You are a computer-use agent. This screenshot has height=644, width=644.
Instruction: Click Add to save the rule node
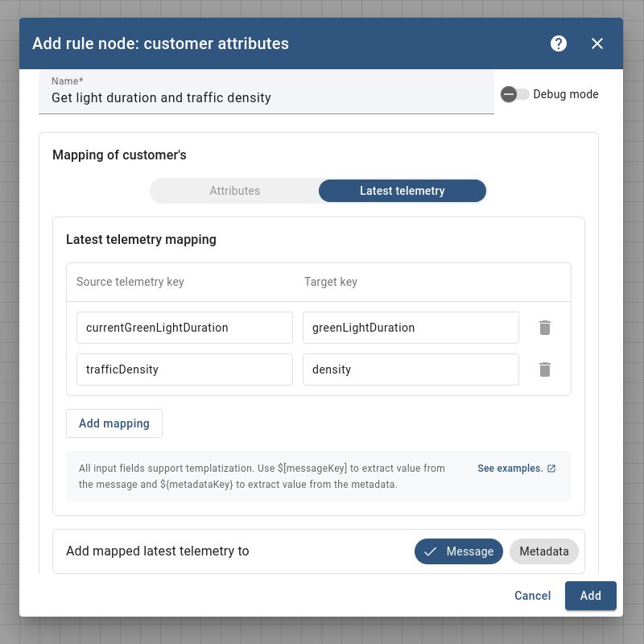[590, 596]
